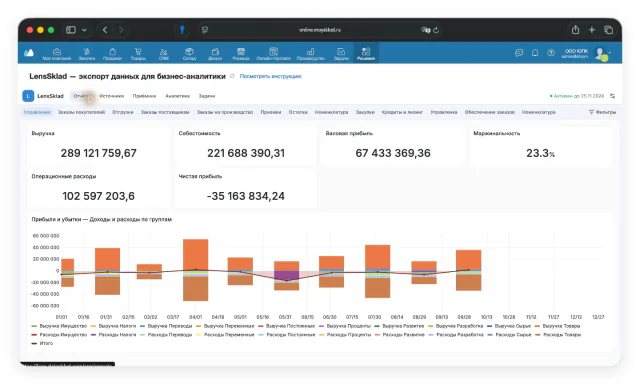Click the Safari address bar online.moysklad.ru
Viewport: 640px width, 384px height.
320,30
